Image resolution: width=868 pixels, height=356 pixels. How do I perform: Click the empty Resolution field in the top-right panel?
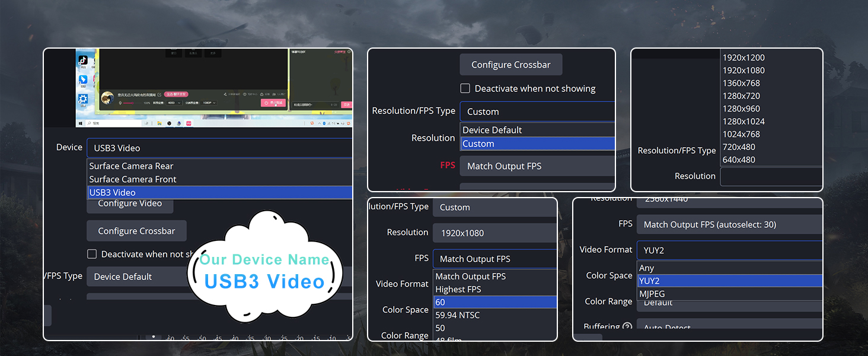pyautogui.click(x=771, y=177)
